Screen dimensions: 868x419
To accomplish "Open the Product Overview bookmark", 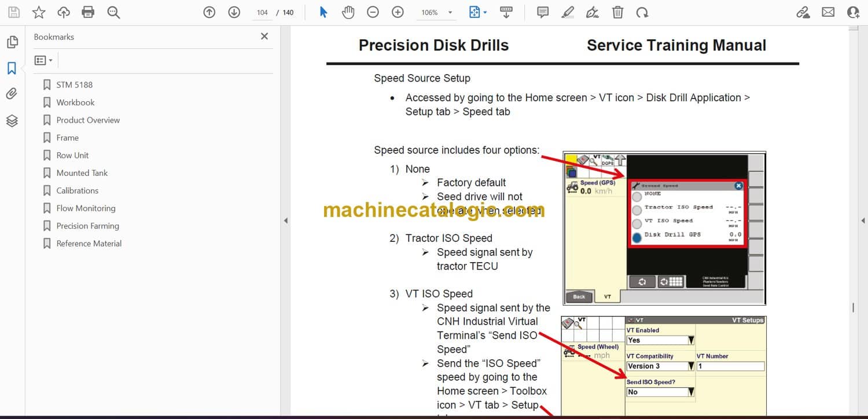I will [88, 120].
